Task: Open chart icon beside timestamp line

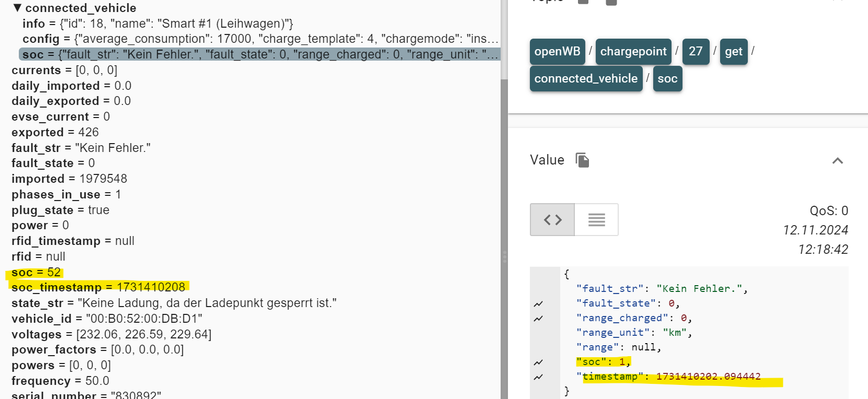Action: pos(538,377)
